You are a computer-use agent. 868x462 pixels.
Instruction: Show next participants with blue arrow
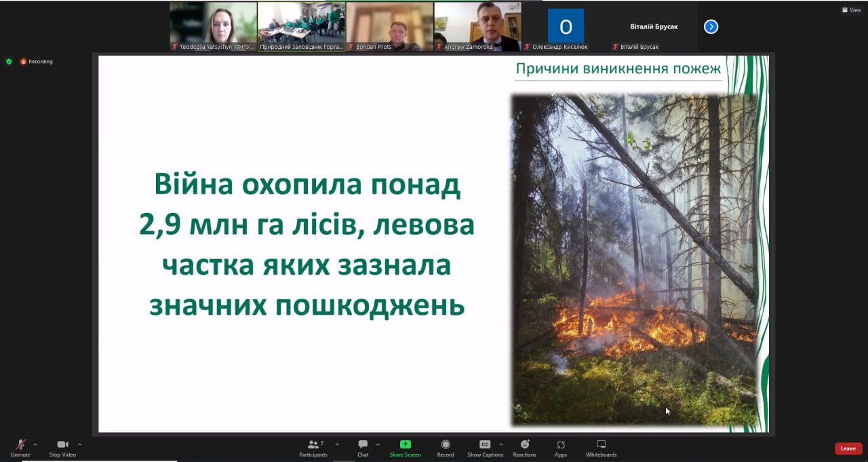coord(711,26)
